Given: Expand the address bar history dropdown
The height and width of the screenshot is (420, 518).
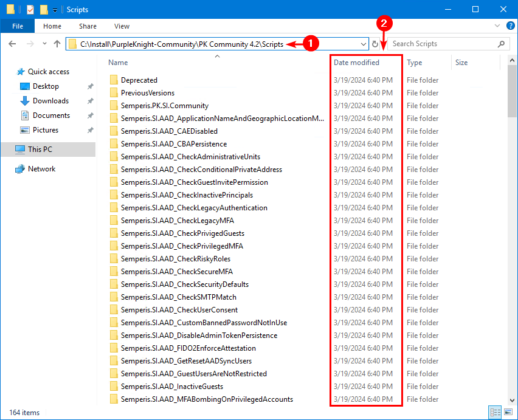Looking at the screenshot, I should click(x=364, y=44).
